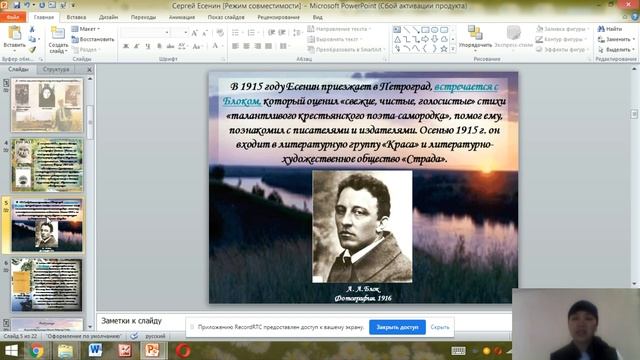Open the File (Файл) tab
The height and width of the screenshot is (360, 640).
click(13, 17)
